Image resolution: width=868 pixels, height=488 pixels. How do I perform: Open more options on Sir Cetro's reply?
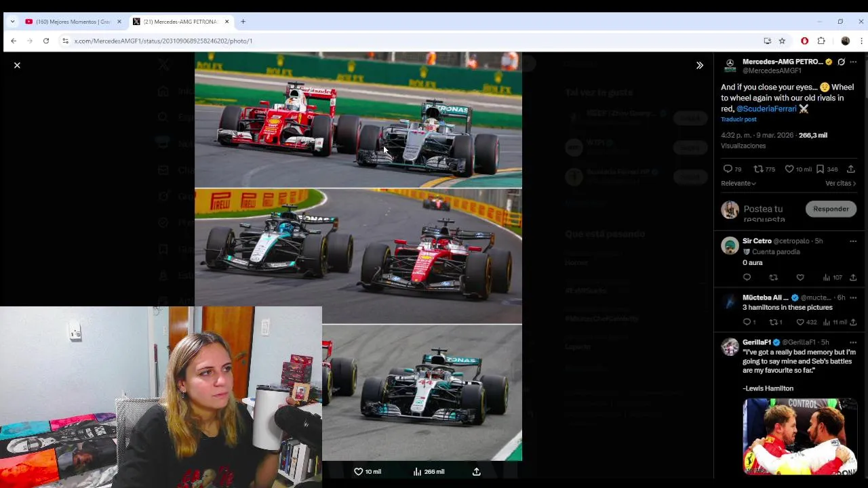(x=853, y=241)
